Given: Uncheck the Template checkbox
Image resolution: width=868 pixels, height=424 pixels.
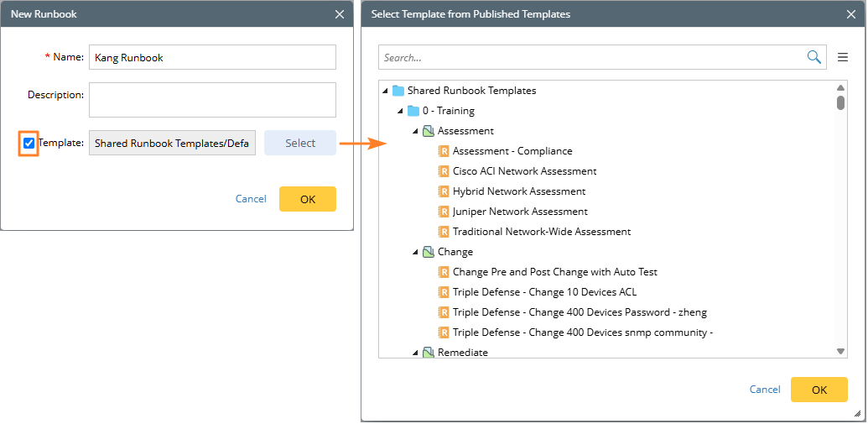Looking at the screenshot, I should point(29,144).
